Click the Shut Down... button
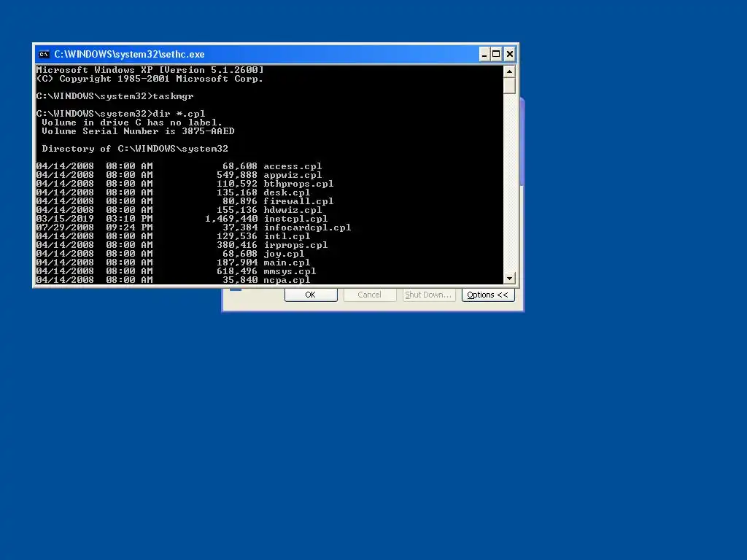Screen dimensions: 747x560 pyautogui.click(x=429, y=295)
